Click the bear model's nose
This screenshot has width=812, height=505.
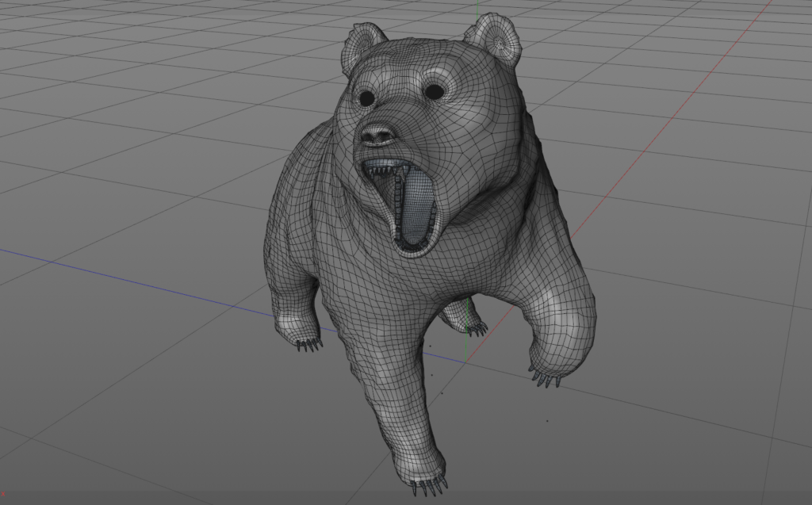(378, 133)
